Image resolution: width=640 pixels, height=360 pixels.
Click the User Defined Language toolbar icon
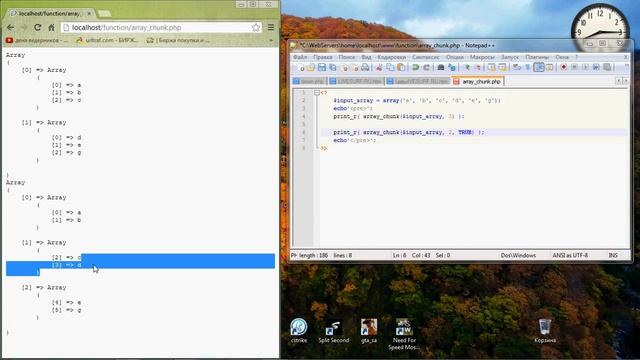(x=549, y=67)
